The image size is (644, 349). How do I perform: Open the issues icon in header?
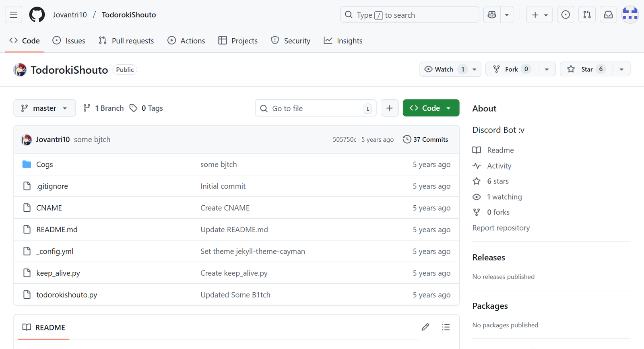click(x=566, y=15)
